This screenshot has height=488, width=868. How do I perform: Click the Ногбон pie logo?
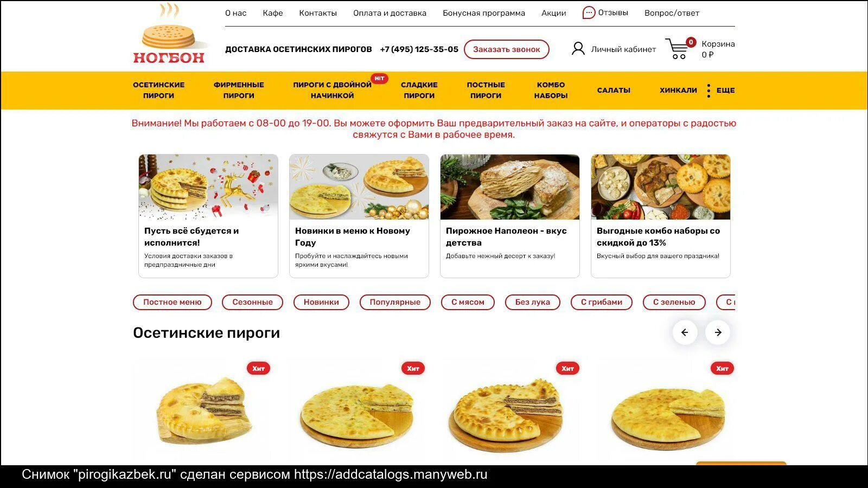click(x=169, y=34)
